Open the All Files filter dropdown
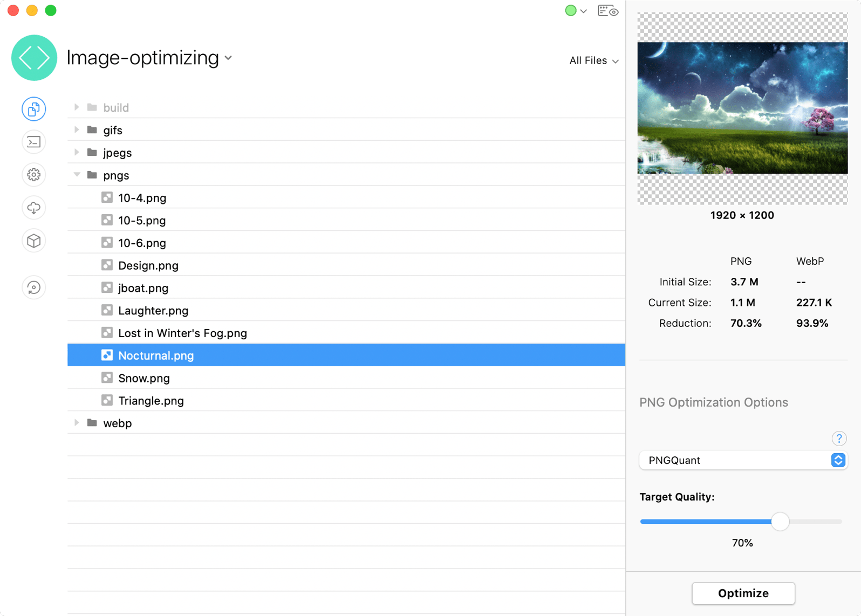Viewport: 861px width, 616px height. [x=594, y=60]
